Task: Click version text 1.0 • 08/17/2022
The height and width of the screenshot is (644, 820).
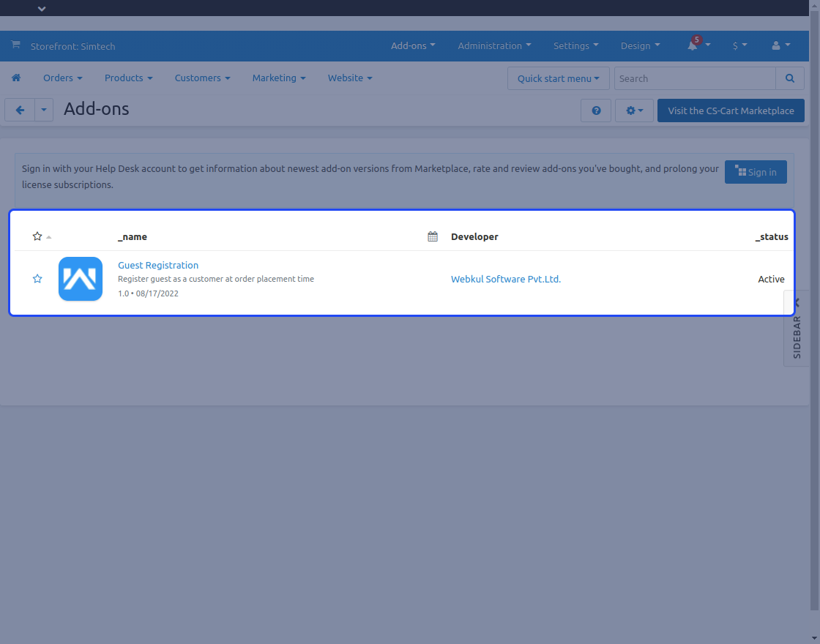Action: coord(148,293)
